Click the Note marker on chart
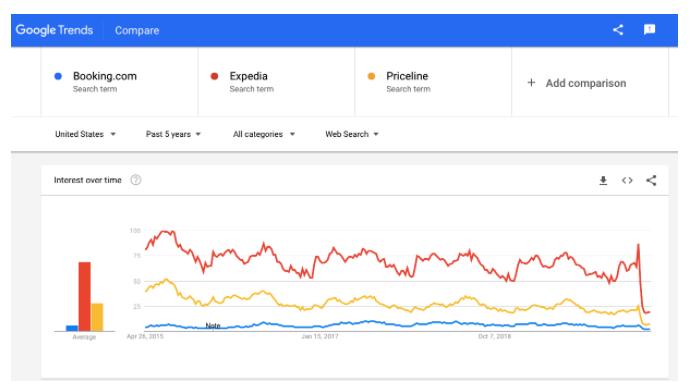The width and height of the screenshot is (690, 387). pos(213,326)
